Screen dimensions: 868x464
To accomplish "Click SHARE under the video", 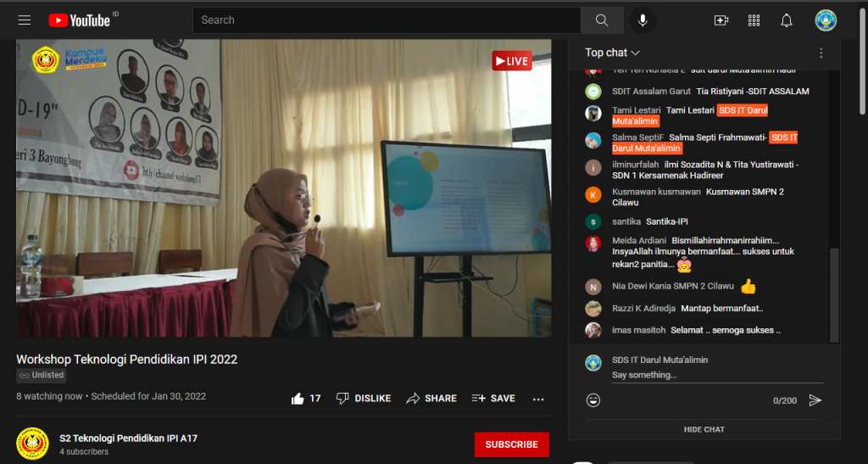I will click(431, 399).
